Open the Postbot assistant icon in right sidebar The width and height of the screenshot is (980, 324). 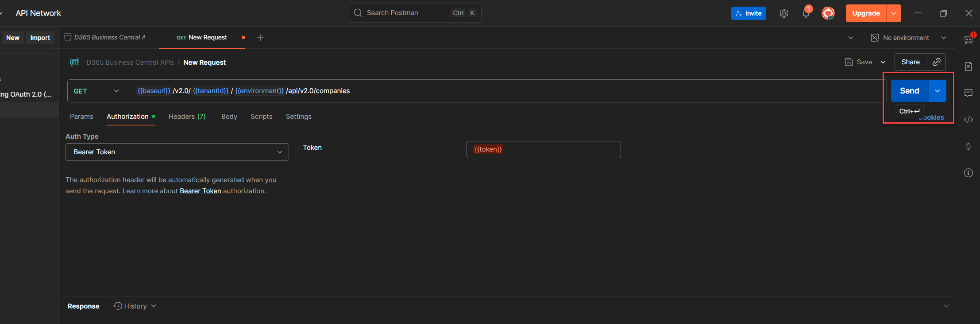(x=968, y=39)
